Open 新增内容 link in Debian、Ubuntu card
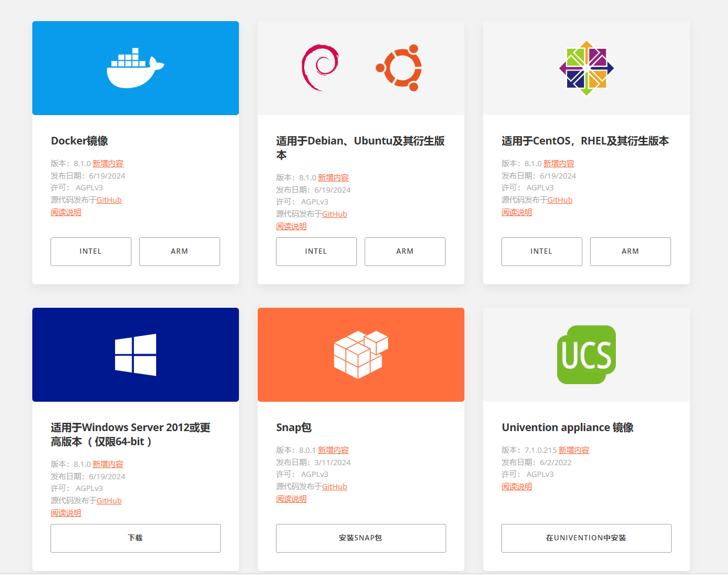The width and height of the screenshot is (728, 575). [333, 177]
